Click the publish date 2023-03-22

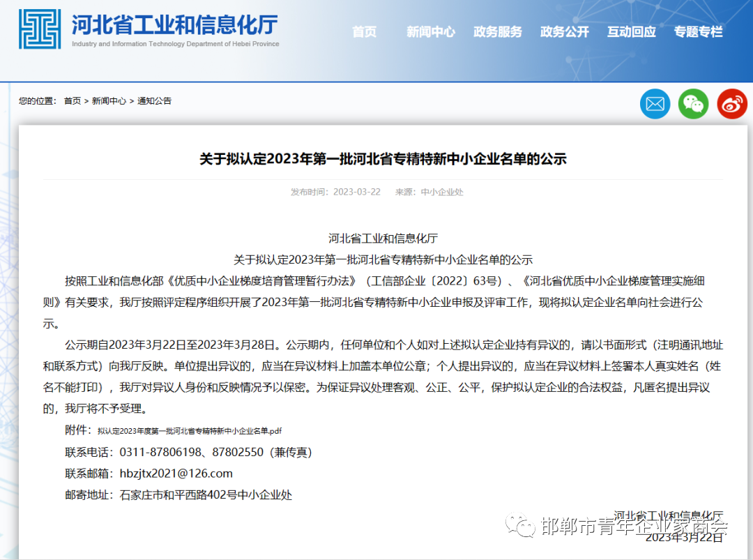pos(357,192)
